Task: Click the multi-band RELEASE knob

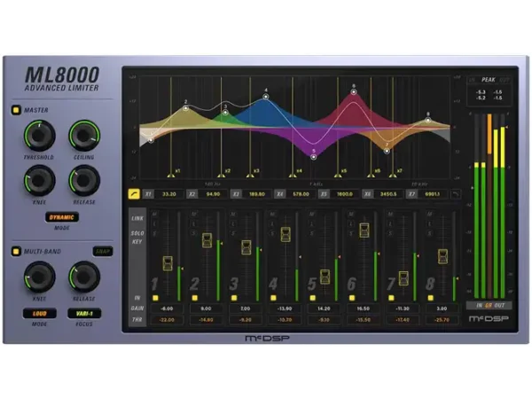Action: coord(84,277)
